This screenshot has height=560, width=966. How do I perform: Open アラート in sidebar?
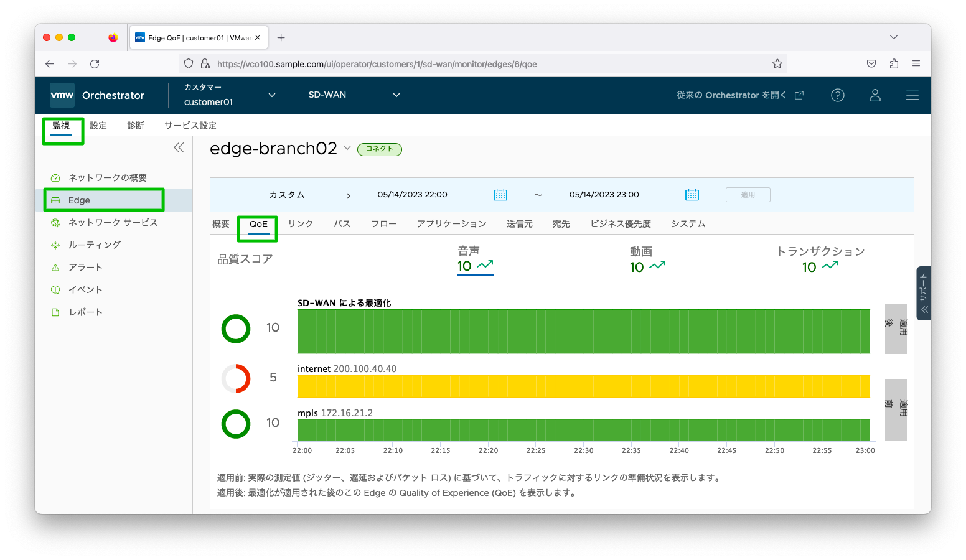(85, 268)
